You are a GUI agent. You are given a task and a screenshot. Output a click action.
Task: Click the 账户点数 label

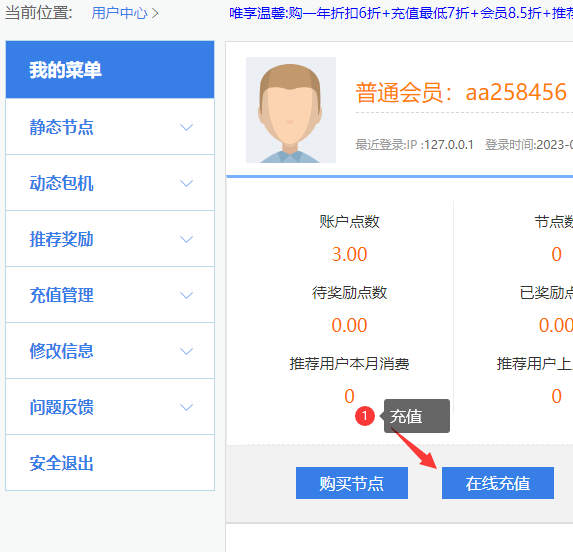pos(349,222)
